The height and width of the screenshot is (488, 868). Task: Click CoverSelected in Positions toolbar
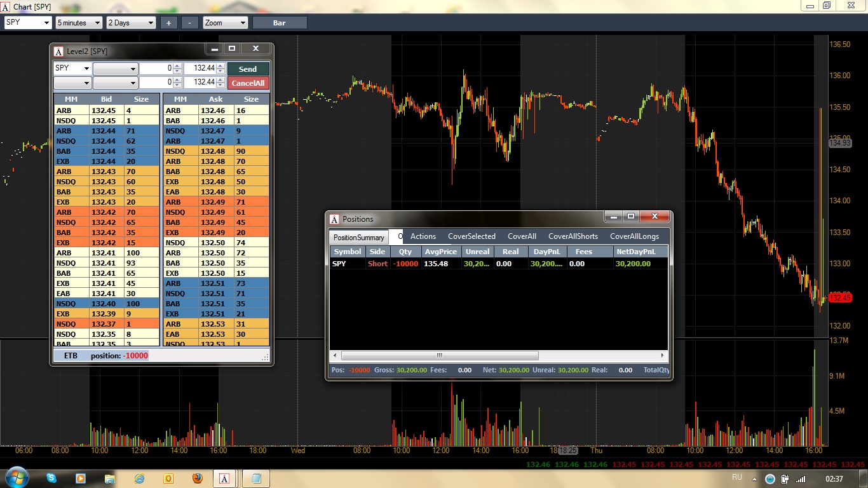click(x=471, y=236)
